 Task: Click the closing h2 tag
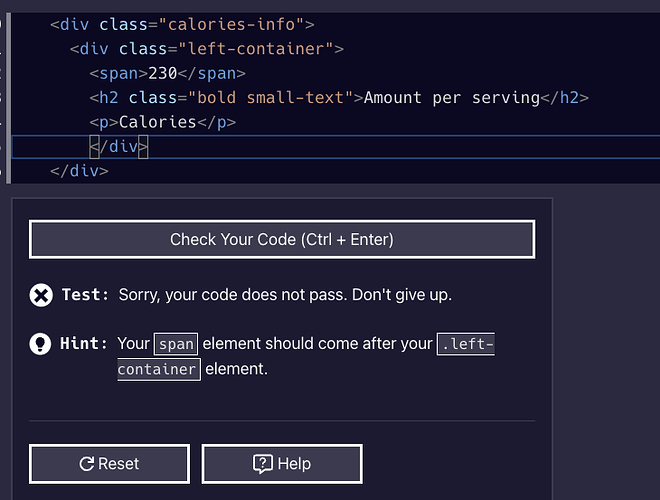click(564, 98)
